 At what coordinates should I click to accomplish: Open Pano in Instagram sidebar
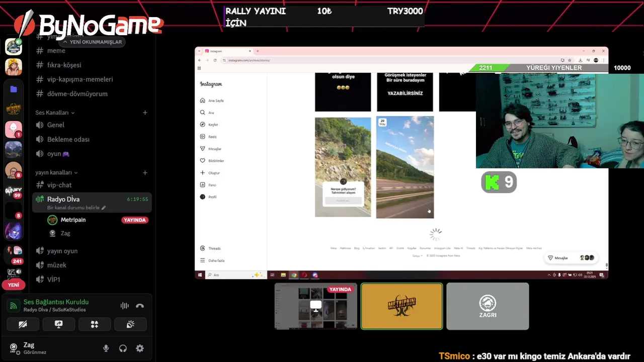[x=208, y=185]
